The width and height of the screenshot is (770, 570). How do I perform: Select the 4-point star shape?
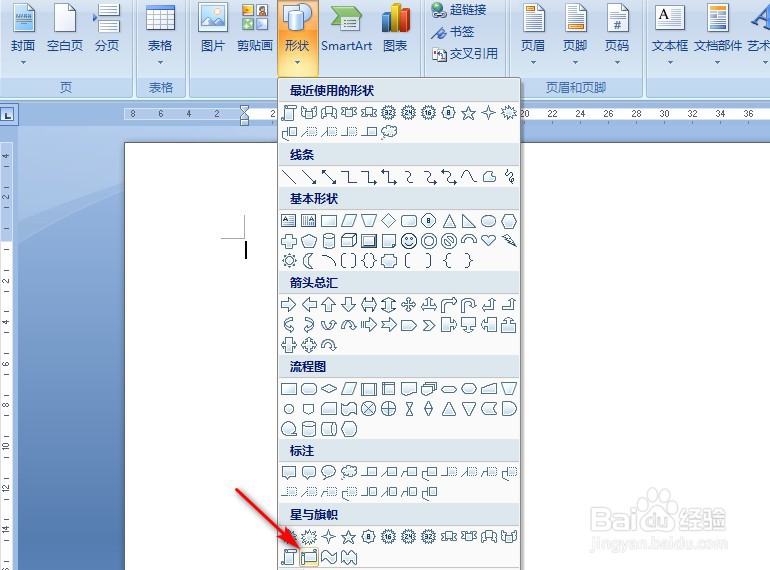point(329,537)
